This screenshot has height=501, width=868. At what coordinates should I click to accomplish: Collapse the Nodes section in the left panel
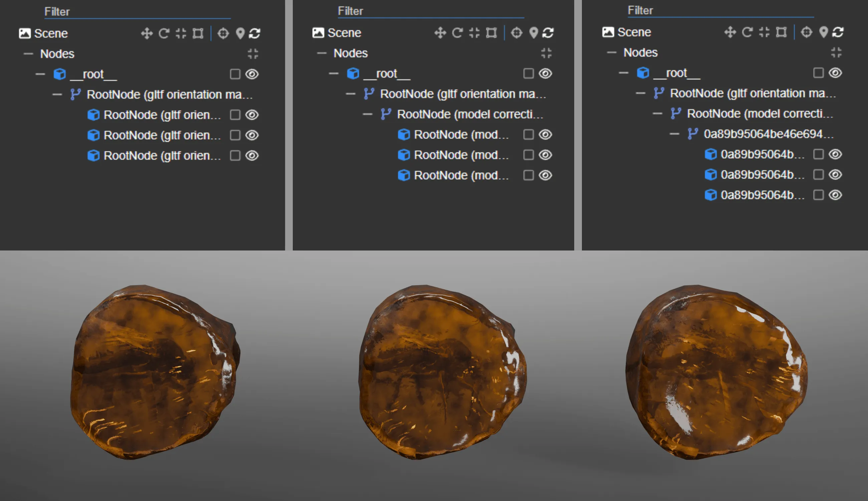point(28,54)
